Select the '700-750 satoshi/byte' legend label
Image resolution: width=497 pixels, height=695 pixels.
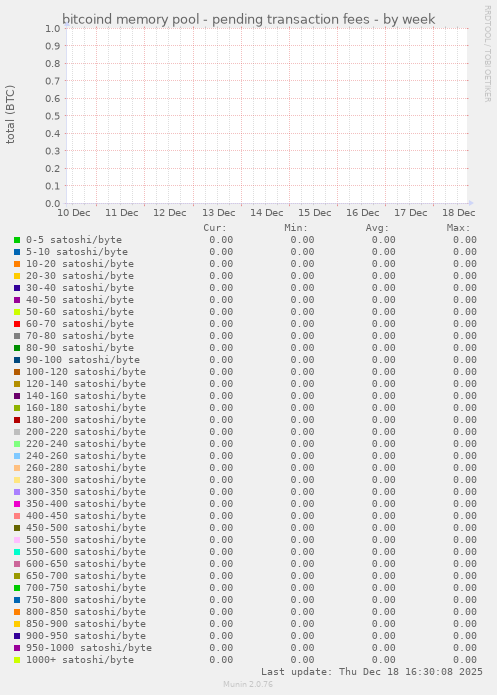86,588
